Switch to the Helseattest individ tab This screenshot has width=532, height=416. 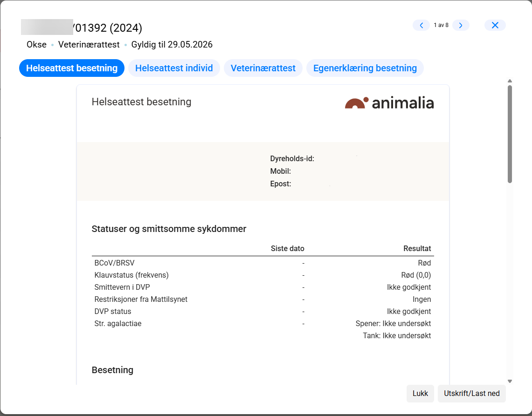tap(174, 68)
